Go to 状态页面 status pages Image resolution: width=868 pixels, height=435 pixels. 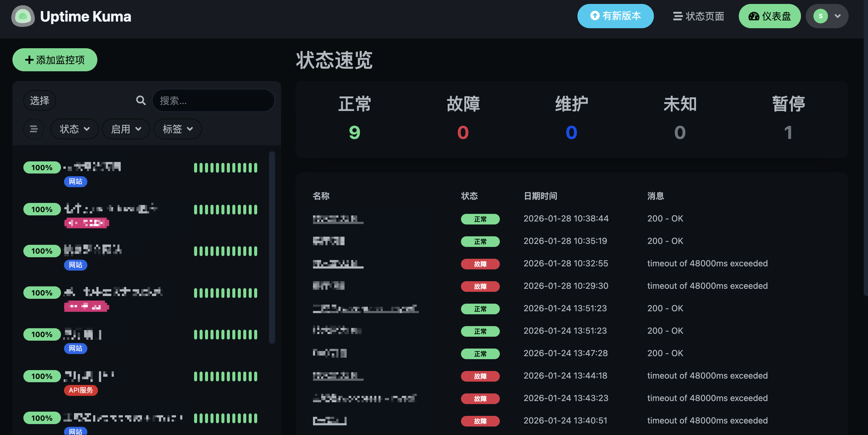coord(698,16)
